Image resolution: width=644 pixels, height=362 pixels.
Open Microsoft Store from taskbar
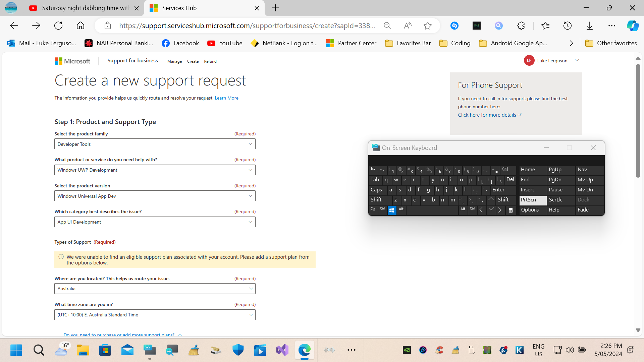coord(105,350)
